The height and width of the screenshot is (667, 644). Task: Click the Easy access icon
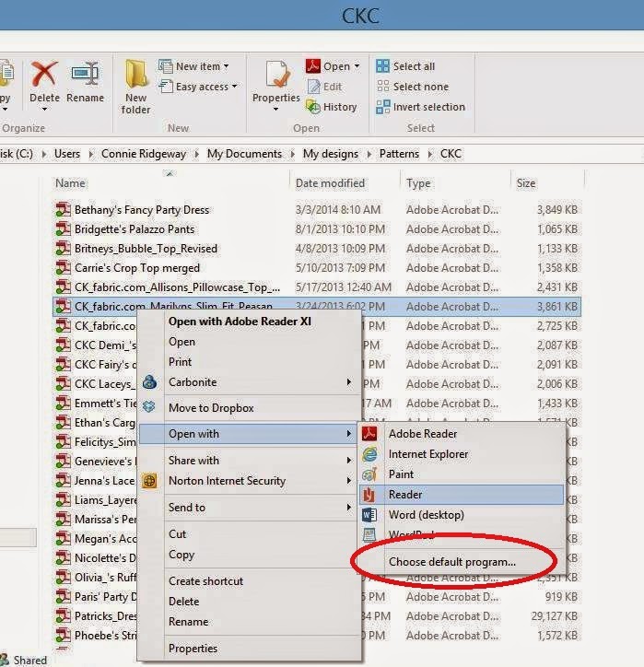point(166,87)
